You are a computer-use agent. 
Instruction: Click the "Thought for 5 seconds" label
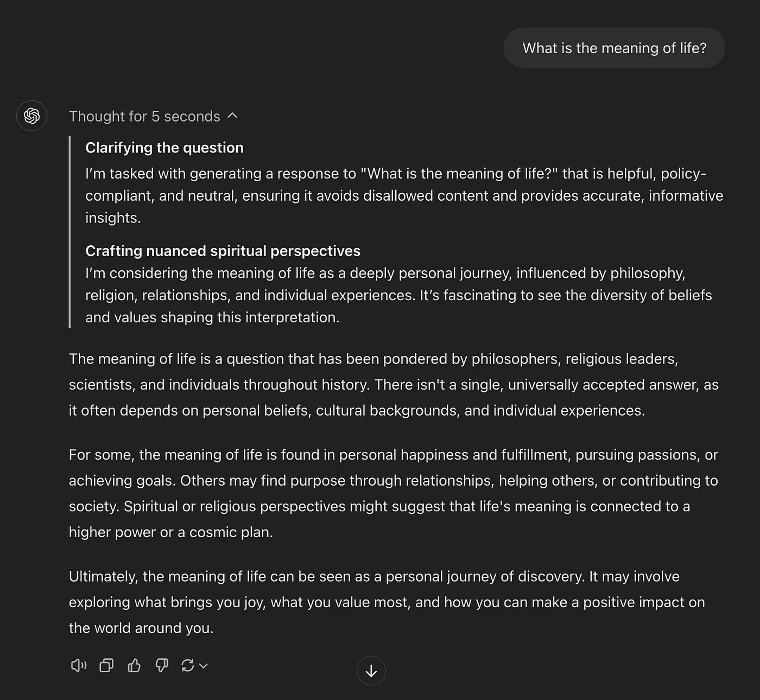tap(144, 116)
